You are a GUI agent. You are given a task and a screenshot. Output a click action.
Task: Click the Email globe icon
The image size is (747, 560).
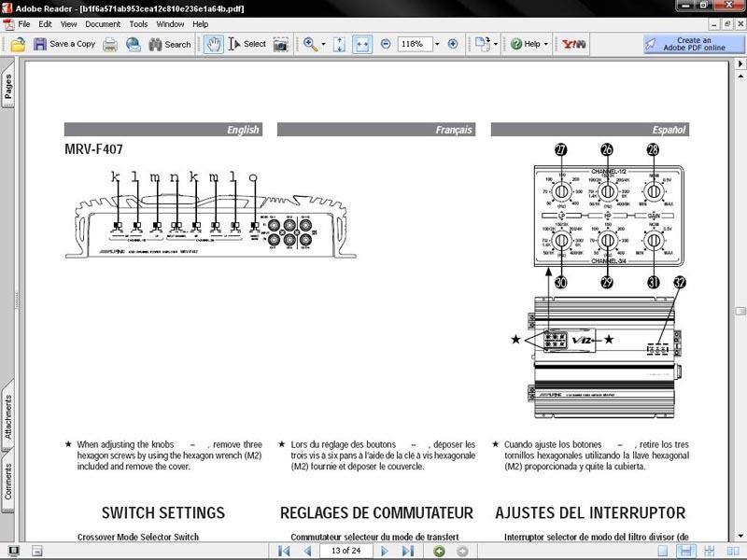133,44
